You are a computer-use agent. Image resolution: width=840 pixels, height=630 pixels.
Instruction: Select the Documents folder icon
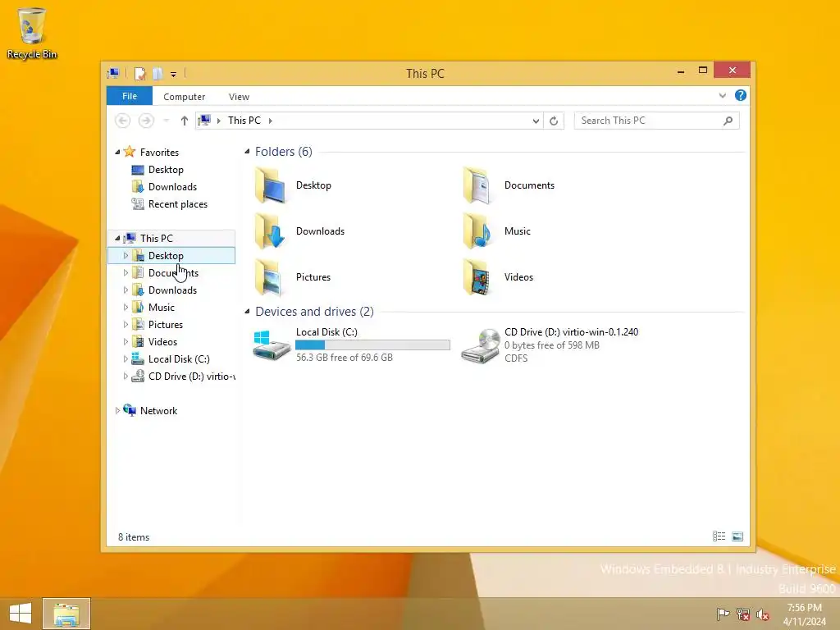point(478,185)
